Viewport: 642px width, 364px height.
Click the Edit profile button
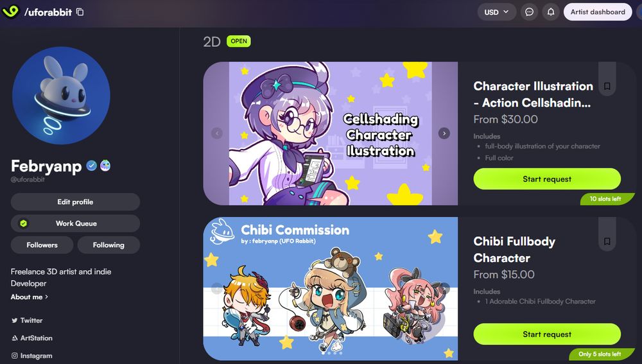coord(75,202)
